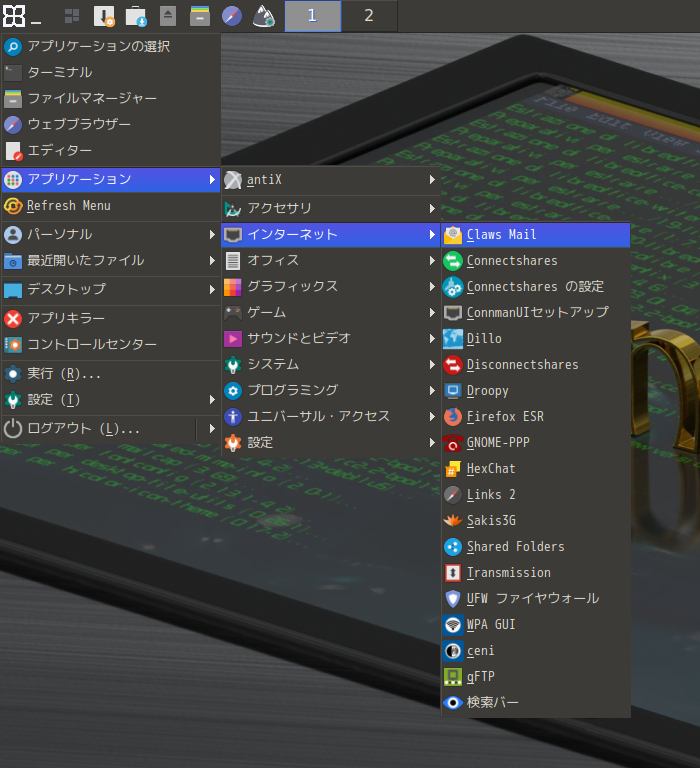Open Firefox ESR icon
Viewport: 700px width, 768px height.
pos(453,416)
